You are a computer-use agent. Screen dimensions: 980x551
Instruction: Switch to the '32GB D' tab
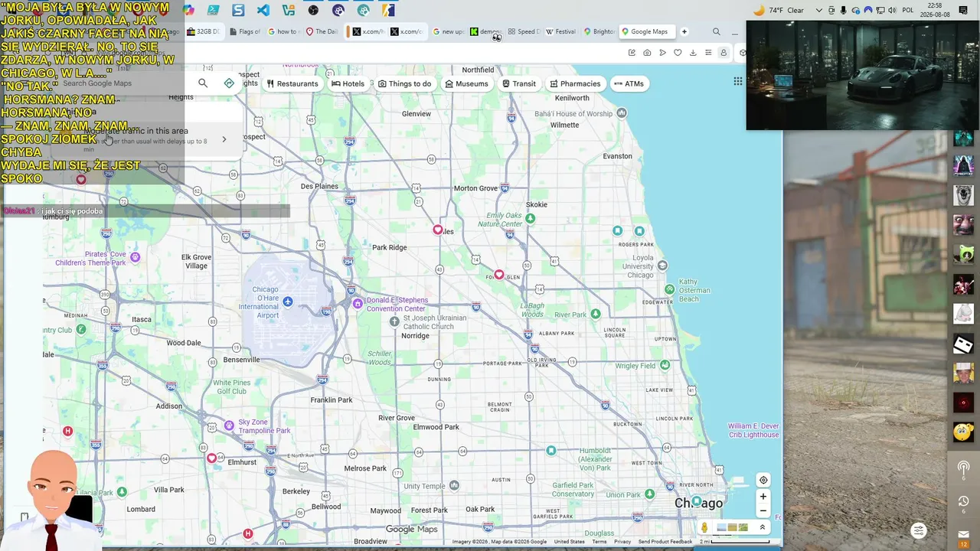pyautogui.click(x=203, y=32)
